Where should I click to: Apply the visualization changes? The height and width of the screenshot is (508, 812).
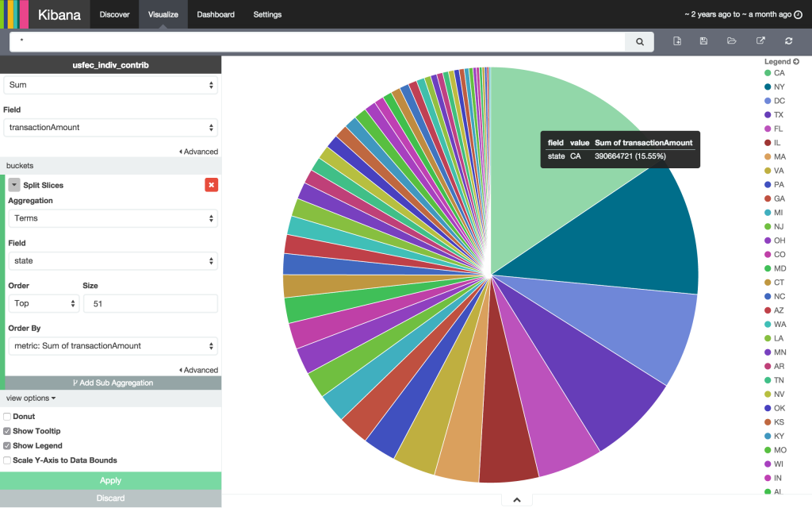point(110,480)
